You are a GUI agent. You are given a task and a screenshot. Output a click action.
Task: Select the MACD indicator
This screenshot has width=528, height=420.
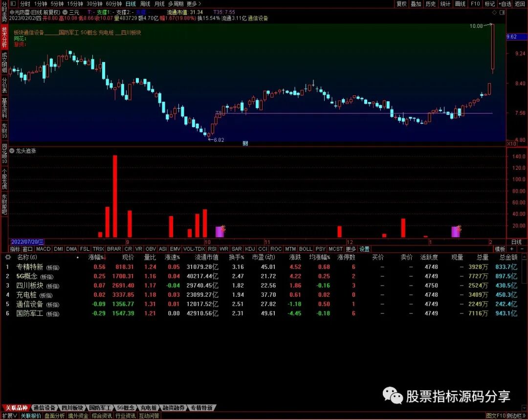[43, 249]
